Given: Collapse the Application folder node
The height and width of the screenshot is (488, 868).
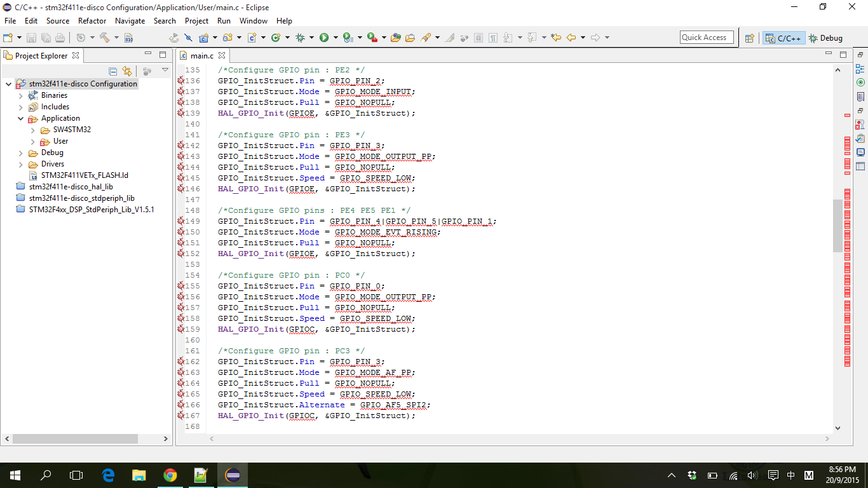Looking at the screenshot, I should [21, 118].
